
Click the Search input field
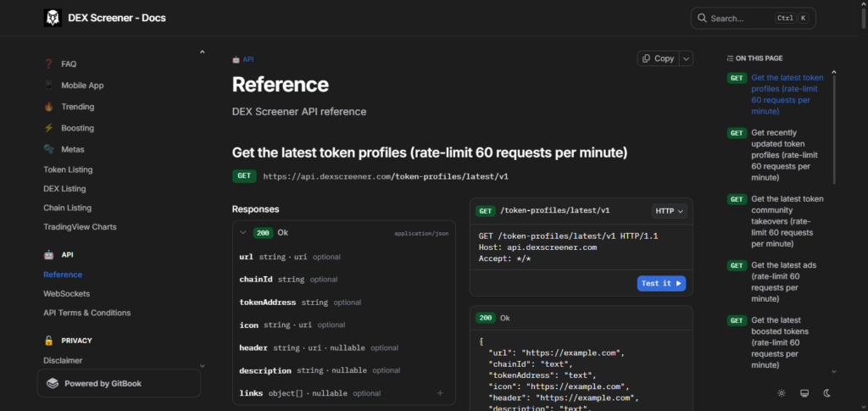pyautogui.click(x=753, y=19)
